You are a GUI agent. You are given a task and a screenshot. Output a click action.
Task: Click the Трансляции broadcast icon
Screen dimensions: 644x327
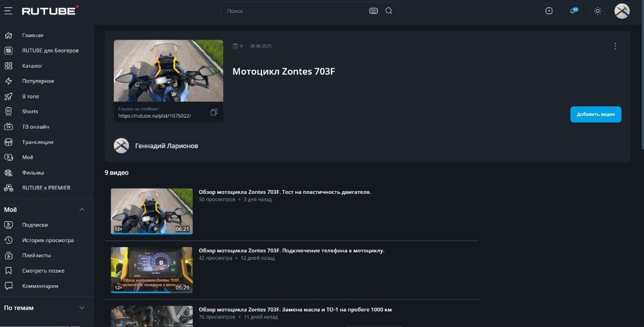(8, 142)
